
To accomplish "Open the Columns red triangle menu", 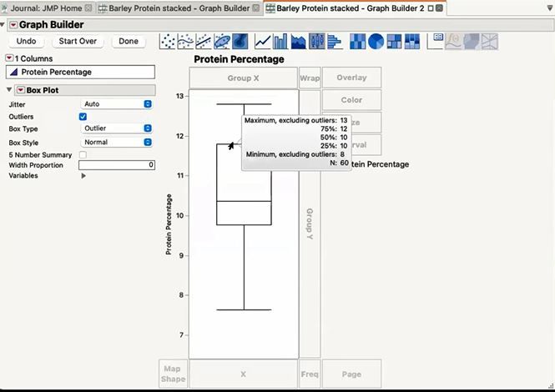I will (9, 58).
